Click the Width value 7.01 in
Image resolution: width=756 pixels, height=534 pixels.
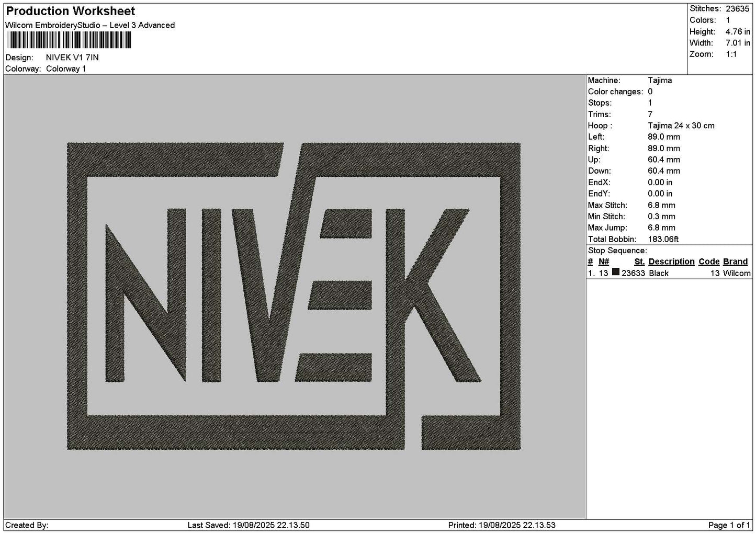click(x=738, y=43)
